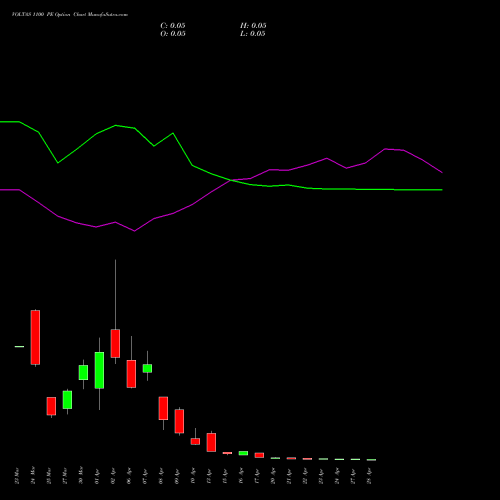Click the 30 Mar date label
Viewport: 500px width, 500px height.
click(81, 476)
